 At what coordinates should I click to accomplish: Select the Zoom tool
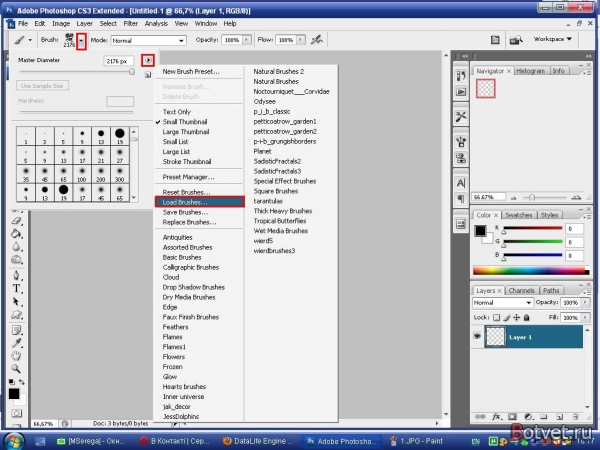point(16,369)
